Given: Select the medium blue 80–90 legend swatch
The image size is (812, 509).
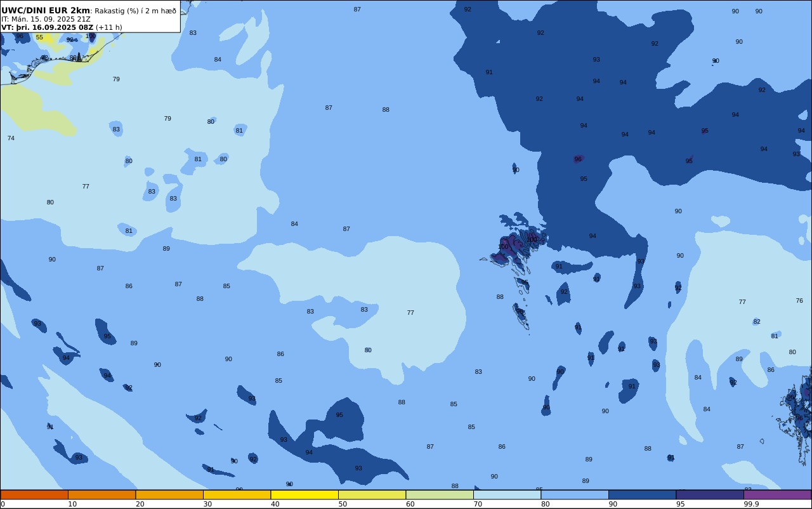Looking at the screenshot, I should (x=575, y=494).
